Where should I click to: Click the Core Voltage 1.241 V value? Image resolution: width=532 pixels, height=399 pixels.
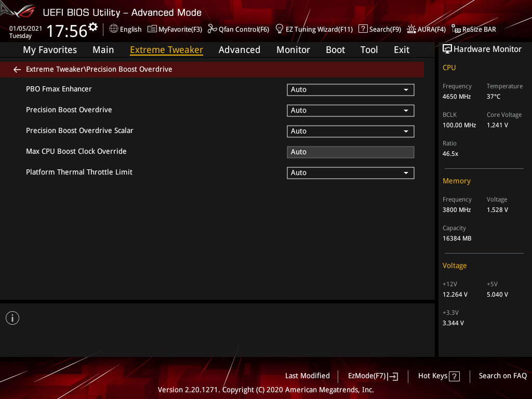coord(497,125)
